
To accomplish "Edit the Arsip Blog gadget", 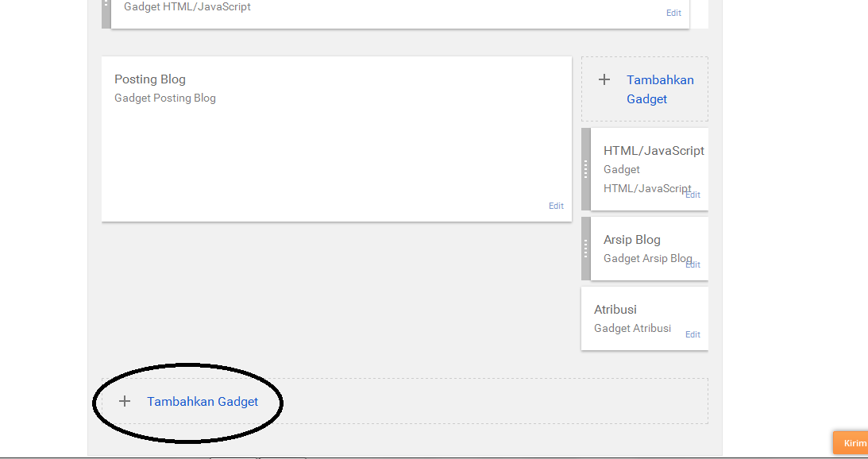I will (x=693, y=264).
